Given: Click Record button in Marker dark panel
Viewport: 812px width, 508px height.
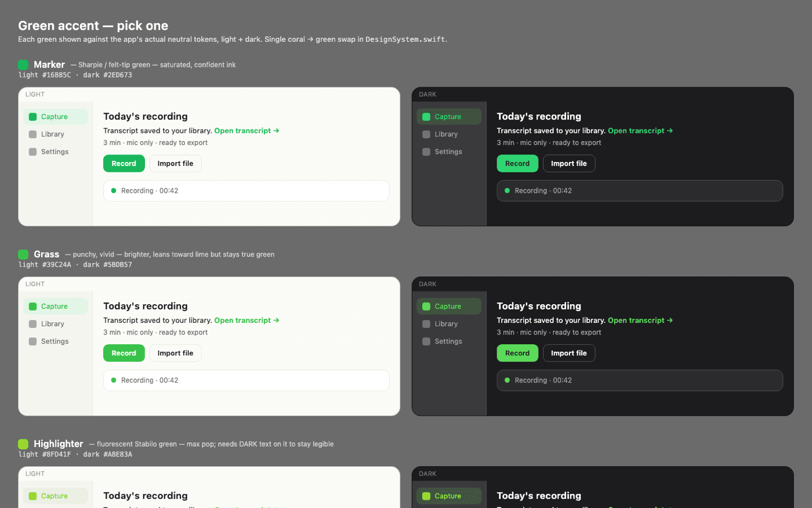Looking at the screenshot, I should pyautogui.click(x=517, y=164).
